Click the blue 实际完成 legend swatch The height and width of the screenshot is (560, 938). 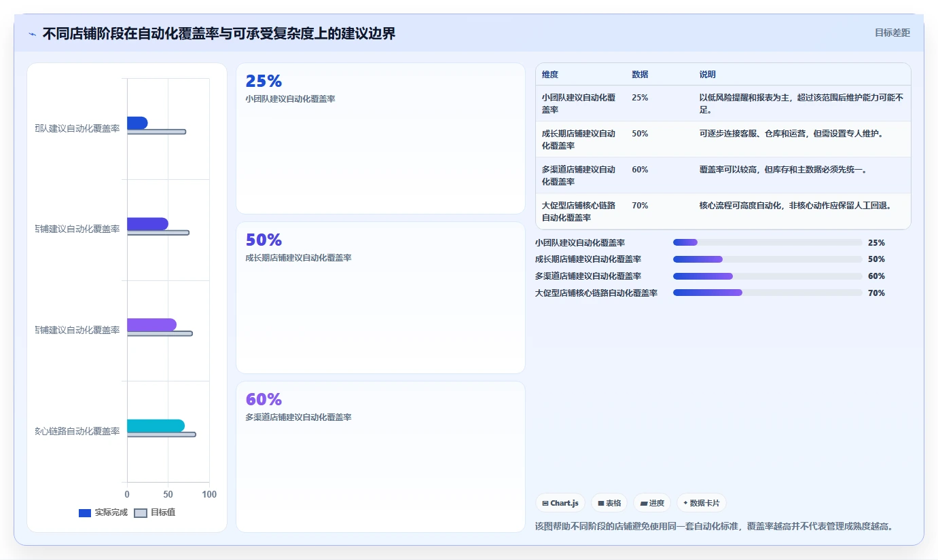click(x=85, y=513)
